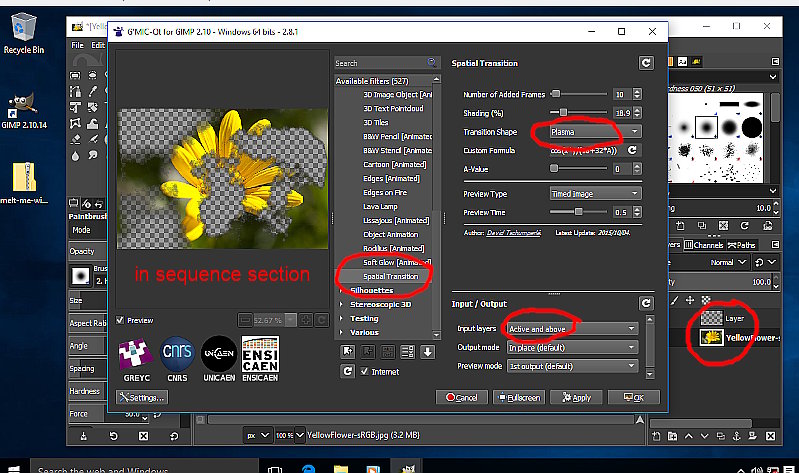Select the Cage Transform tool in toolbox
Viewport: 799px width, 473px height.
(75, 123)
